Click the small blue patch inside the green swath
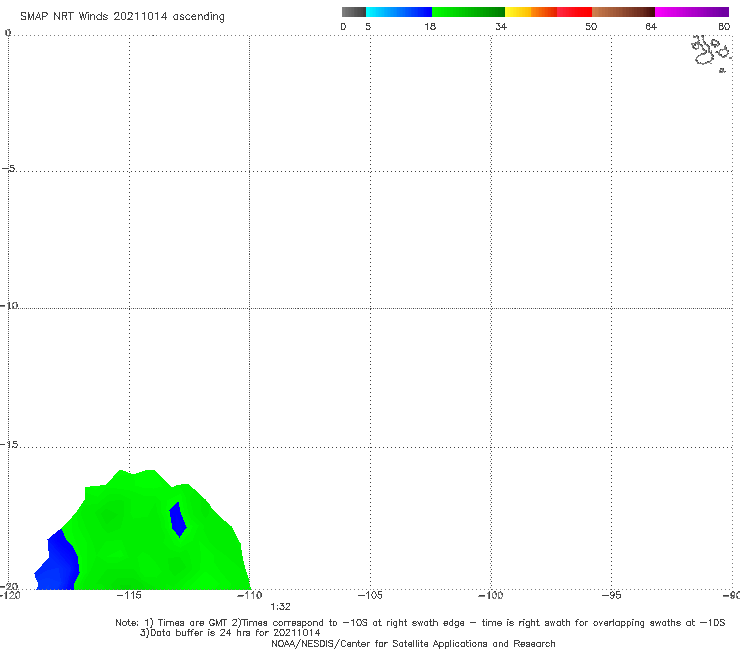This screenshot has width=740, height=650. click(x=178, y=520)
